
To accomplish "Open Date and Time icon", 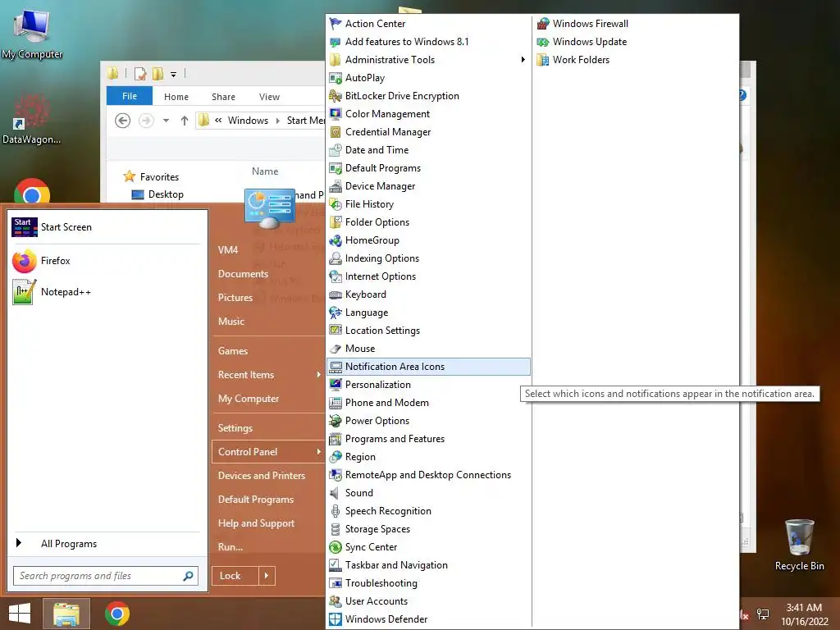I will [x=336, y=150].
